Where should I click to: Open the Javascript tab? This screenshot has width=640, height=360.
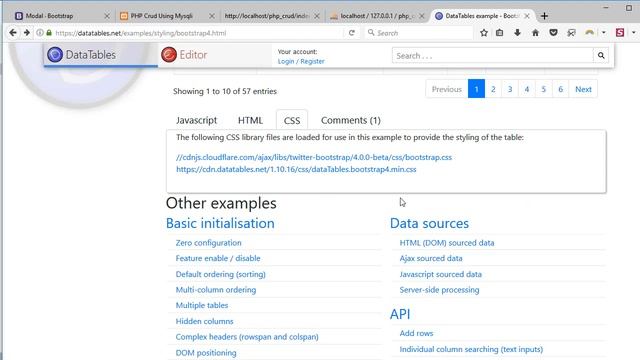pos(196,120)
